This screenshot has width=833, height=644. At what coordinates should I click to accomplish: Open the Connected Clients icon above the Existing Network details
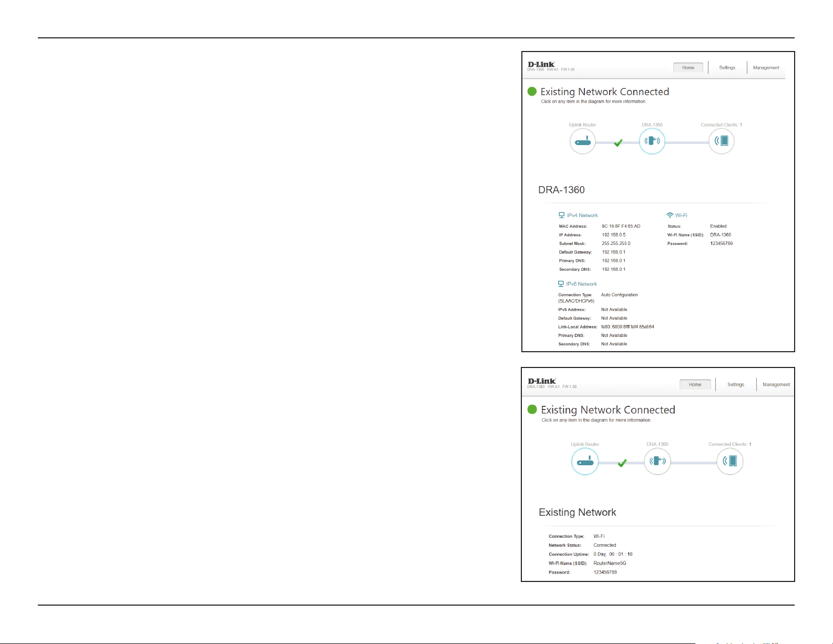pyautogui.click(x=730, y=462)
